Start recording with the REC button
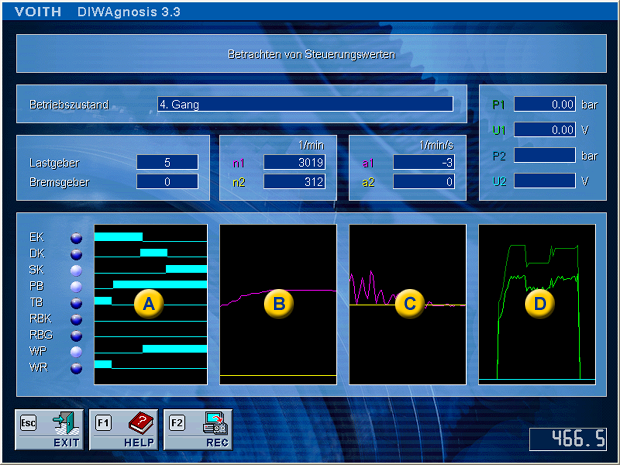This screenshot has width=620, height=465. point(198,430)
